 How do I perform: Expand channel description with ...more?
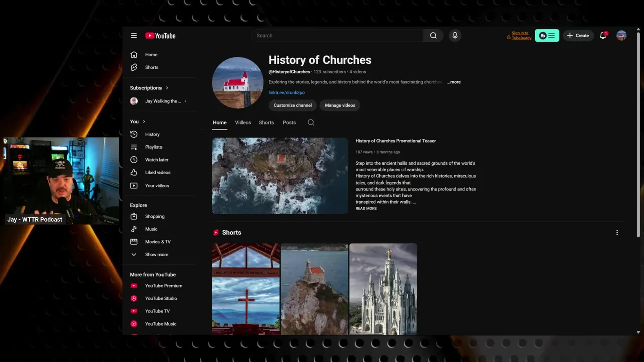click(x=454, y=82)
